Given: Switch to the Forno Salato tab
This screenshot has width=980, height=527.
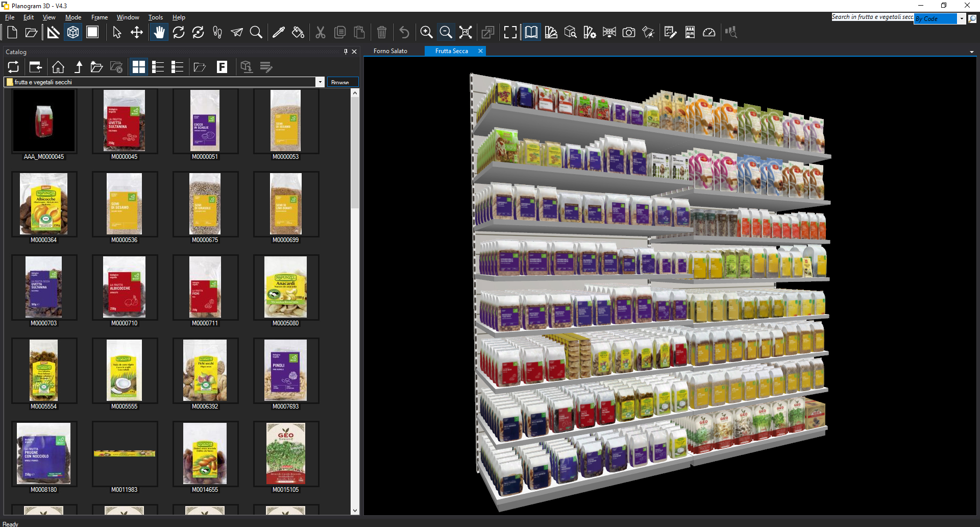Looking at the screenshot, I should click(x=390, y=51).
